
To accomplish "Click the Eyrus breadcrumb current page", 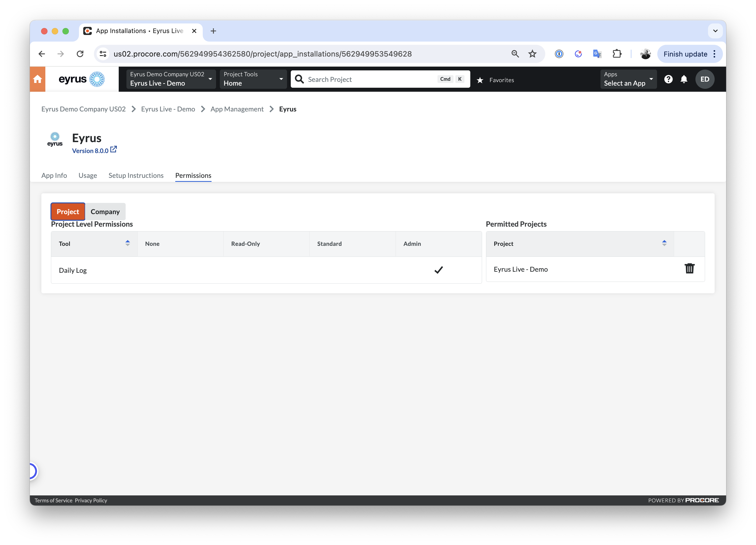I will coord(288,109).
